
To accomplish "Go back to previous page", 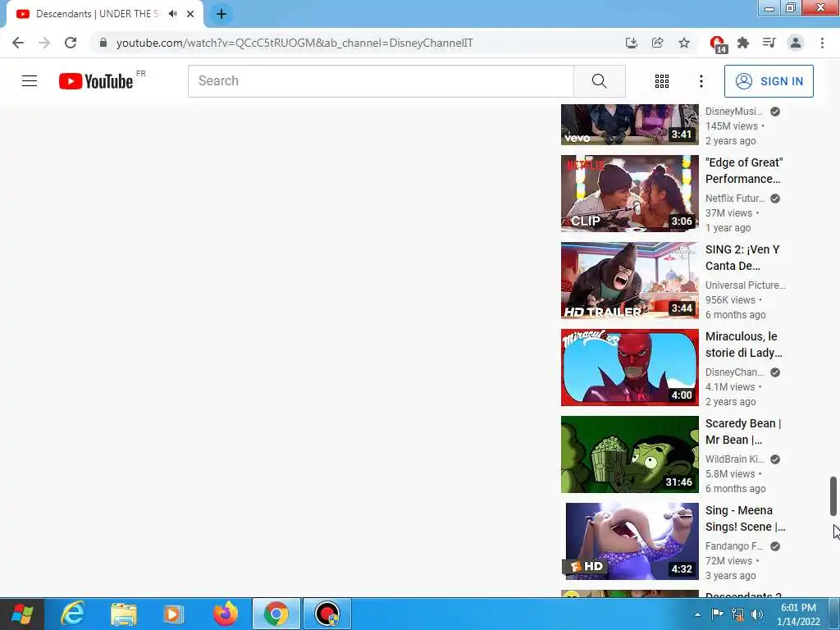I will pos(18,43).
